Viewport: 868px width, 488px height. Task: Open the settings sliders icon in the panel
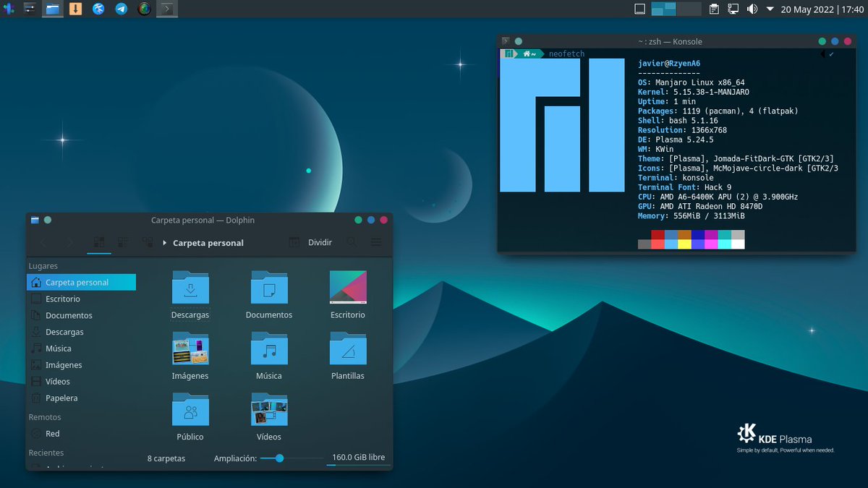[x=30, y=9]
